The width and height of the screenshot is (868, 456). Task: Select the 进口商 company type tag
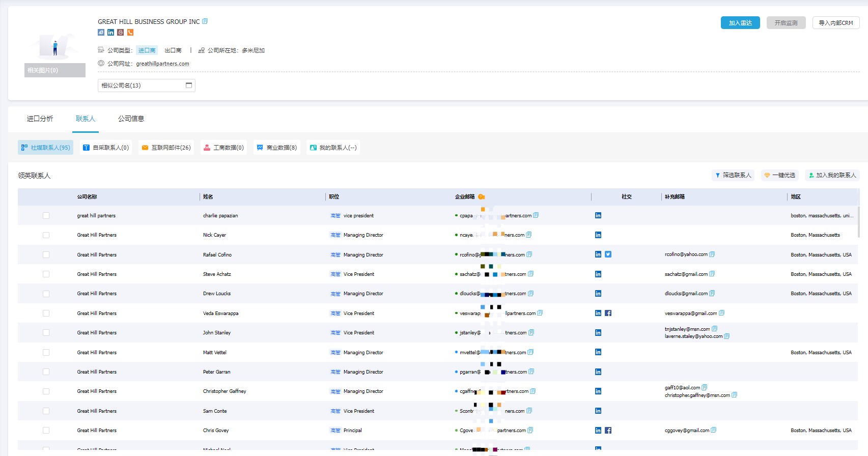tap(147, 50)
